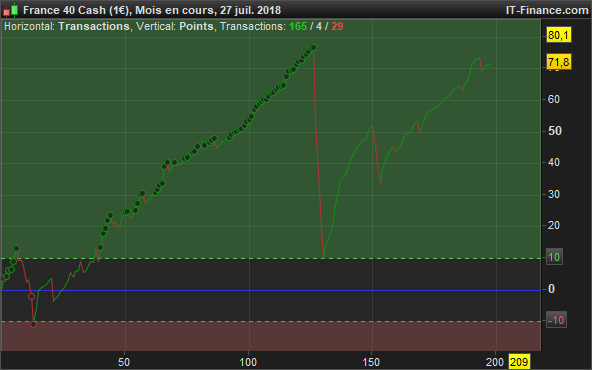Click the 50 tick on horizontal axis
This screenshot has width=592, height=370.
coord(124,362)
